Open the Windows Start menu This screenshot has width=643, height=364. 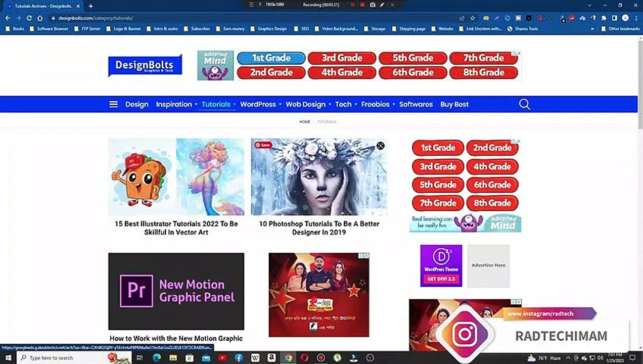8,358
